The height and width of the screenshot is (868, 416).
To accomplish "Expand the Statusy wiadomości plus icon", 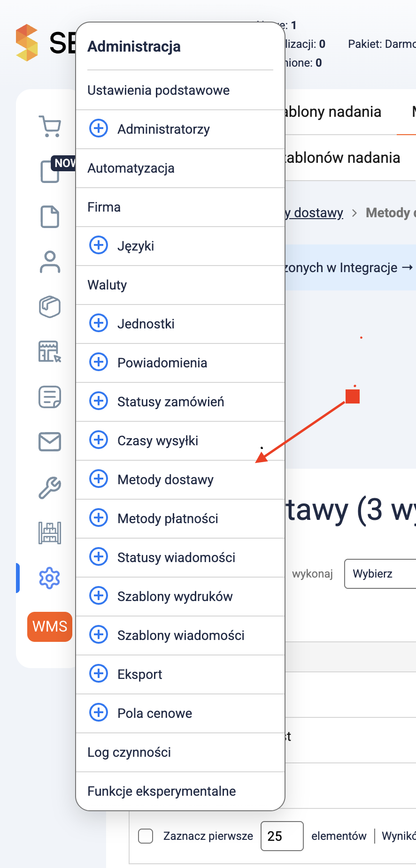I will 99,556.
